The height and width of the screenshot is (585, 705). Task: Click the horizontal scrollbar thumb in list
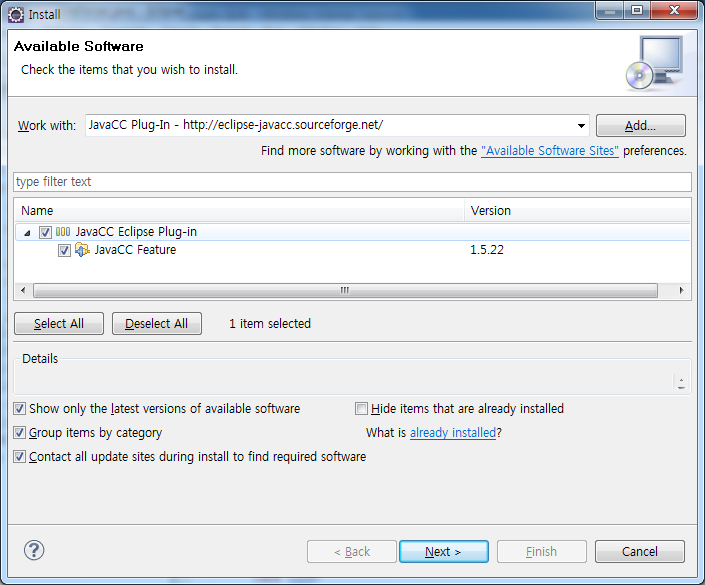[345, 290]
